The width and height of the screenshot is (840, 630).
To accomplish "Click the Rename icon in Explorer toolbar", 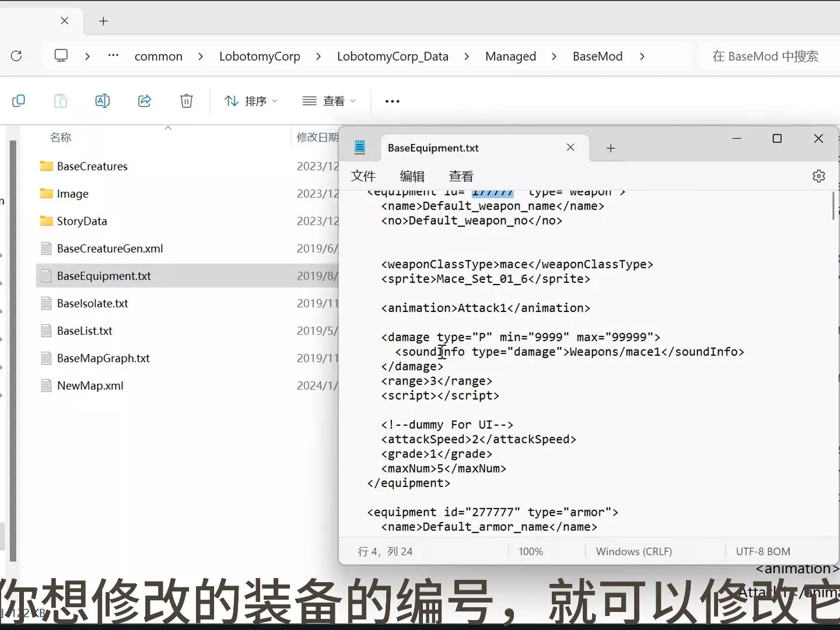I will [x=103, y=101].
